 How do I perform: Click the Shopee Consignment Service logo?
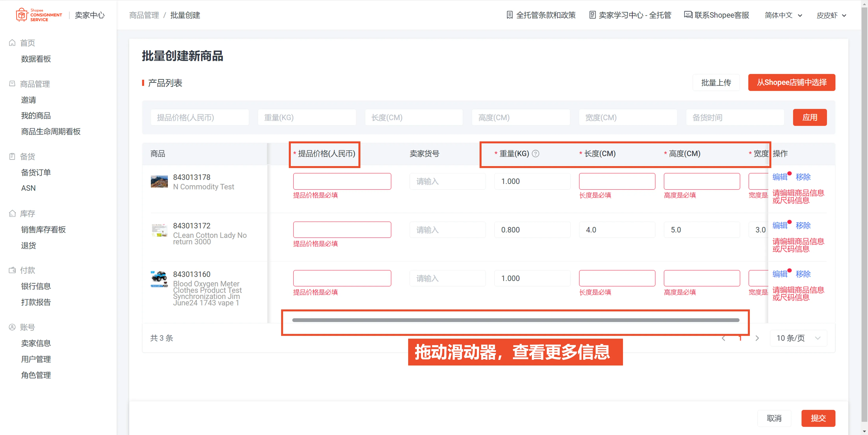[x=38, y=14]
